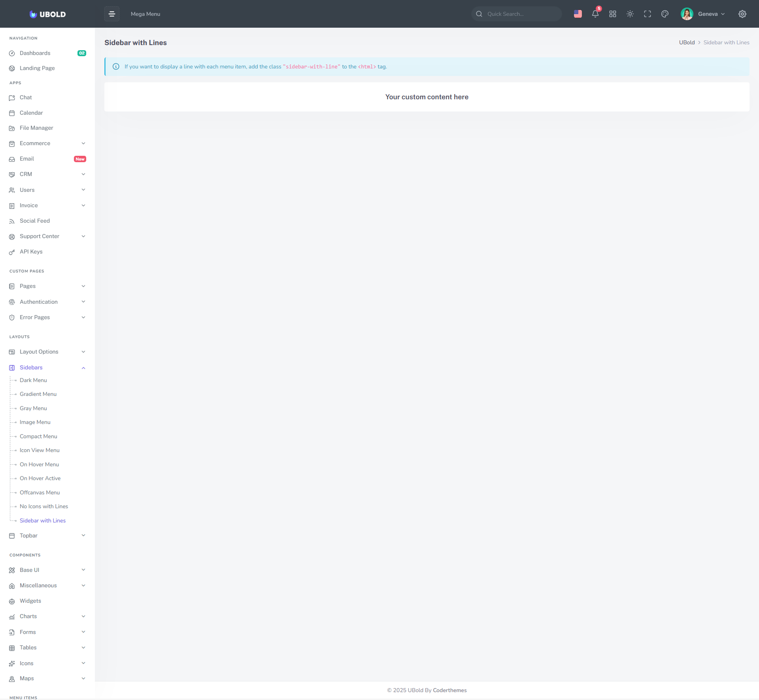759x700 pixels.
Task: Expand the Layout Options chevron
Action: 83,352
